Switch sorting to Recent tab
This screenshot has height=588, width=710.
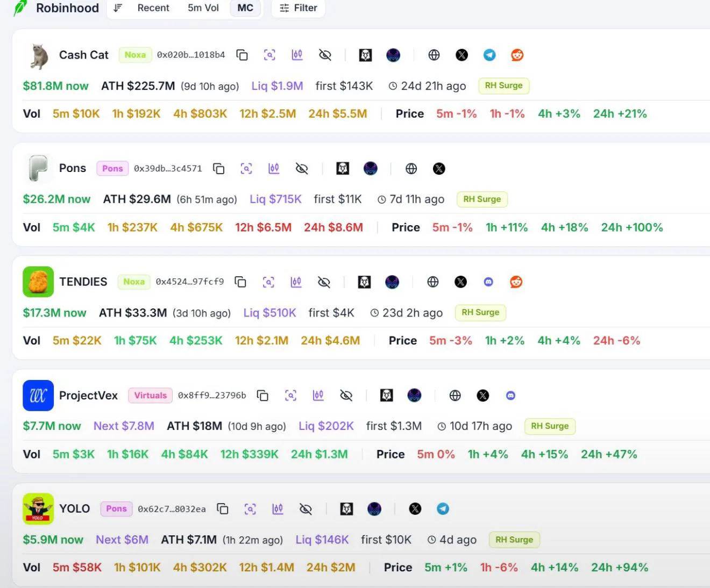[153, 8]
